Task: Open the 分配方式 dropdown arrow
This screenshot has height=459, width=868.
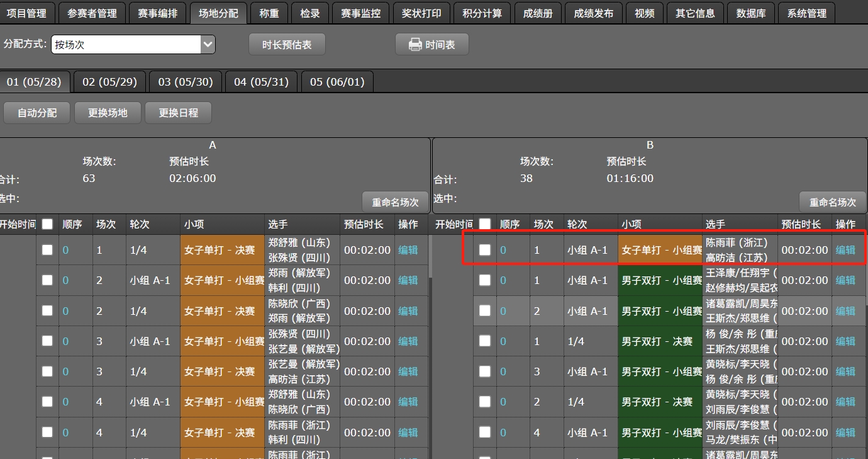Action: tap(208, 45)
